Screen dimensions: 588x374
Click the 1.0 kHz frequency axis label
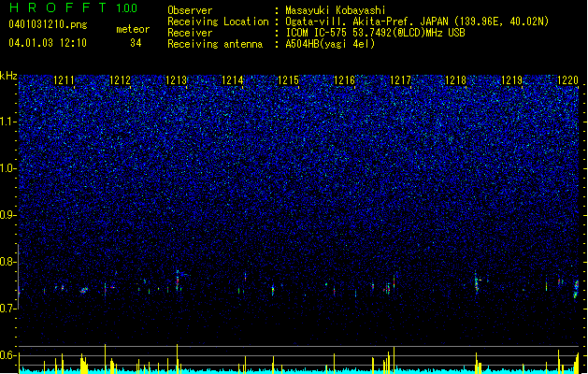[x=7, y=168]
